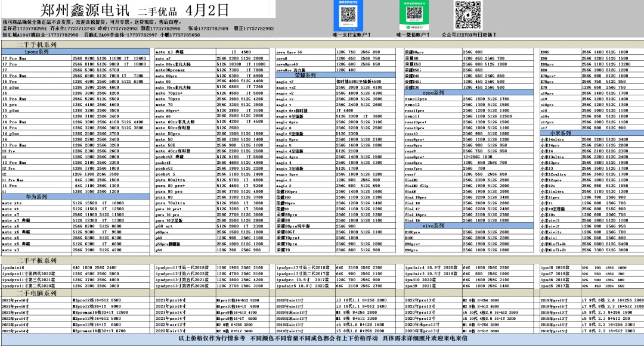Screen dimensions: 644x346
Task: Select the 荣耀100pro model cell
Action: tap(305, 191)
